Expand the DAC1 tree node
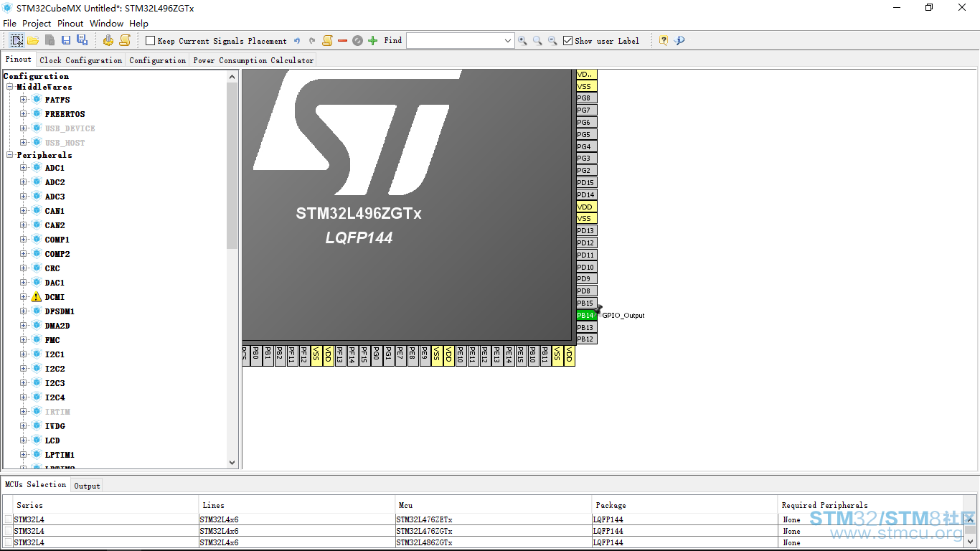The image size is (980, 551). pyautogui.click(x=24, y=283)
